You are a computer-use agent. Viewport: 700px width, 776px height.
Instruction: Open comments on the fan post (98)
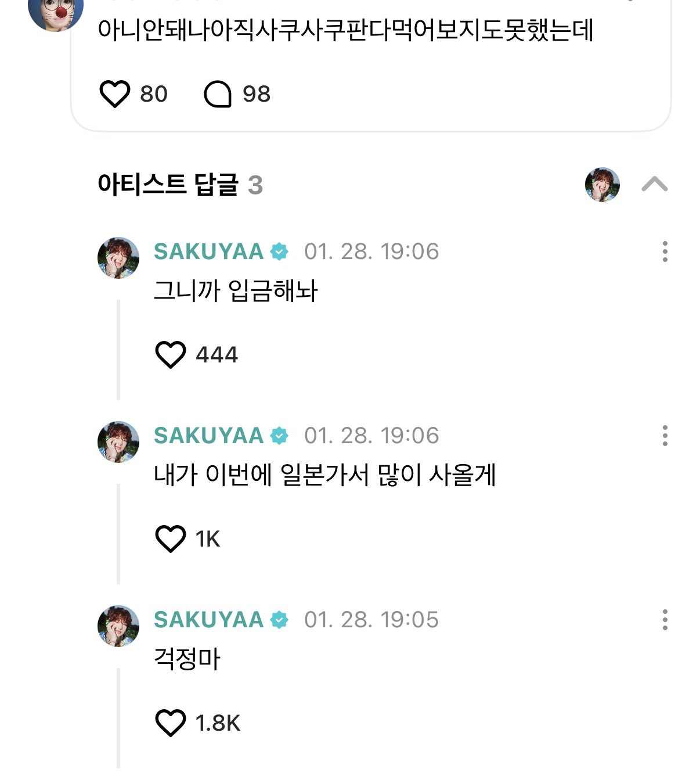point(218,94)
